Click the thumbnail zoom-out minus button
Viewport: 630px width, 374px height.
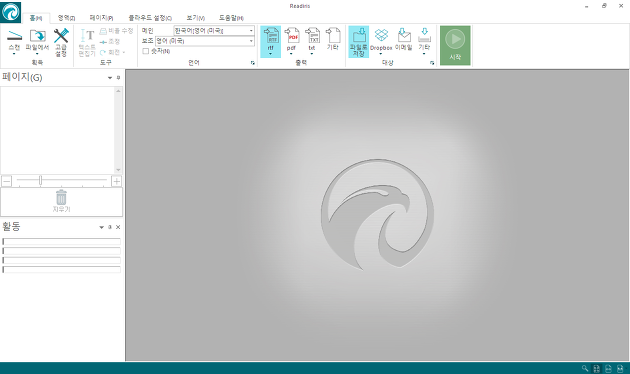(x=6, y=182)
